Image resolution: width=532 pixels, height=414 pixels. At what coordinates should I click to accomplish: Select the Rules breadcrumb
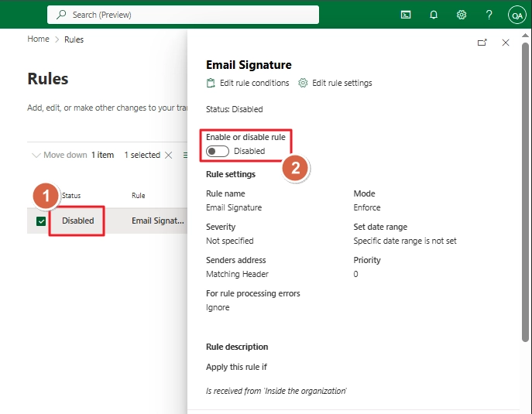point(74,39)
